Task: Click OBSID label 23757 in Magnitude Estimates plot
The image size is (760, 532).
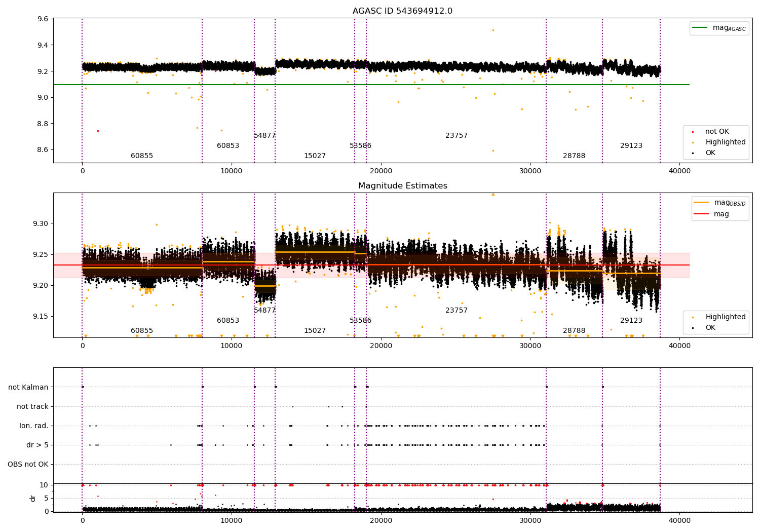Action: [x=457, y=311]
